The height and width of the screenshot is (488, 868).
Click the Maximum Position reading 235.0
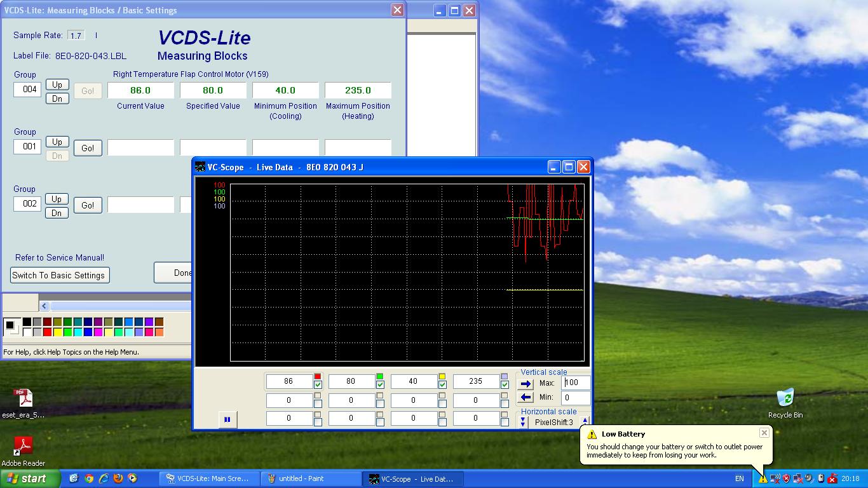click(x=358, y=90)
